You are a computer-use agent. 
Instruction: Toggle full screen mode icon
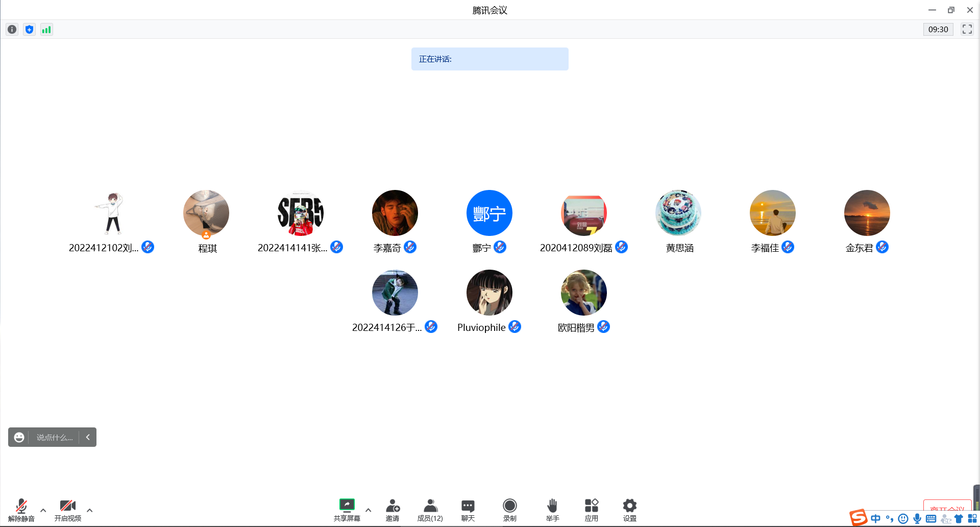pos(967,29)
